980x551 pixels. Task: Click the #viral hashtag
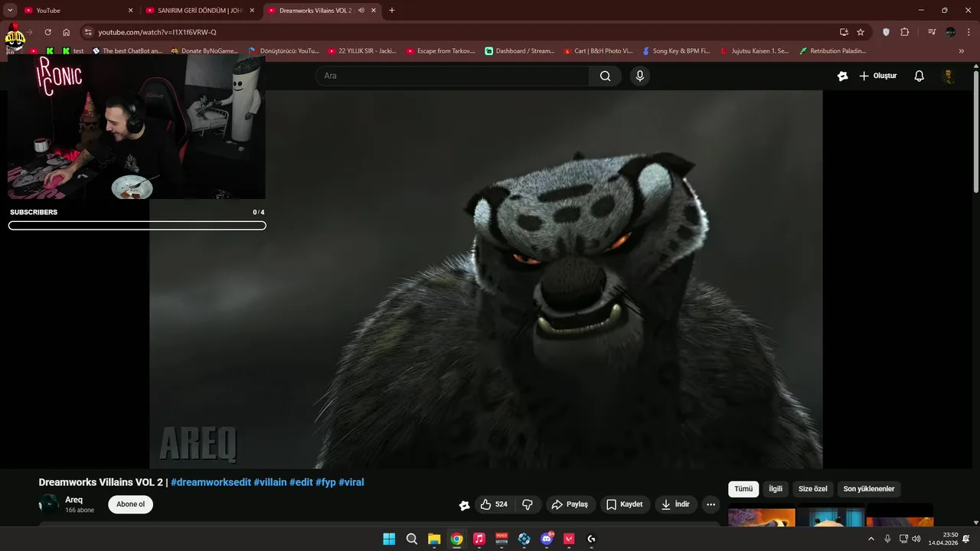click(x=351, y=483)
